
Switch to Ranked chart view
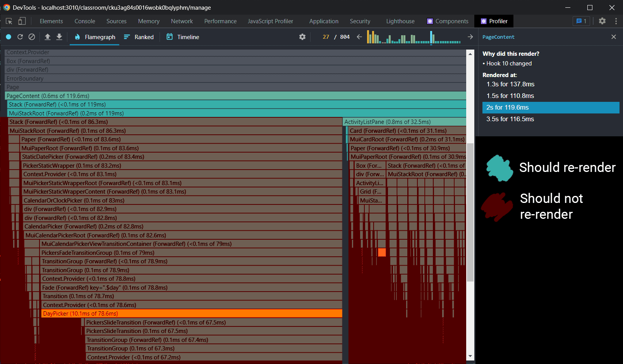139,37
